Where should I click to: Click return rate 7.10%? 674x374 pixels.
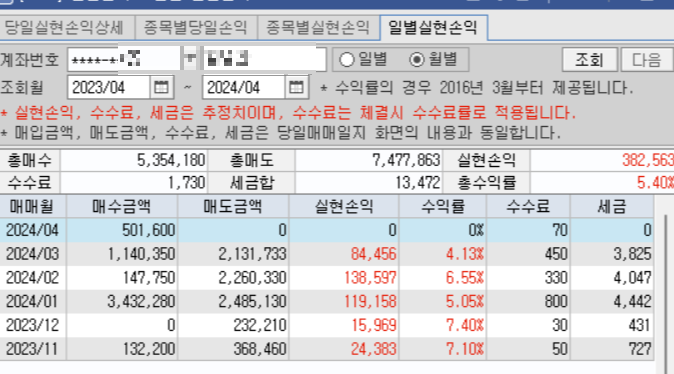465,349
